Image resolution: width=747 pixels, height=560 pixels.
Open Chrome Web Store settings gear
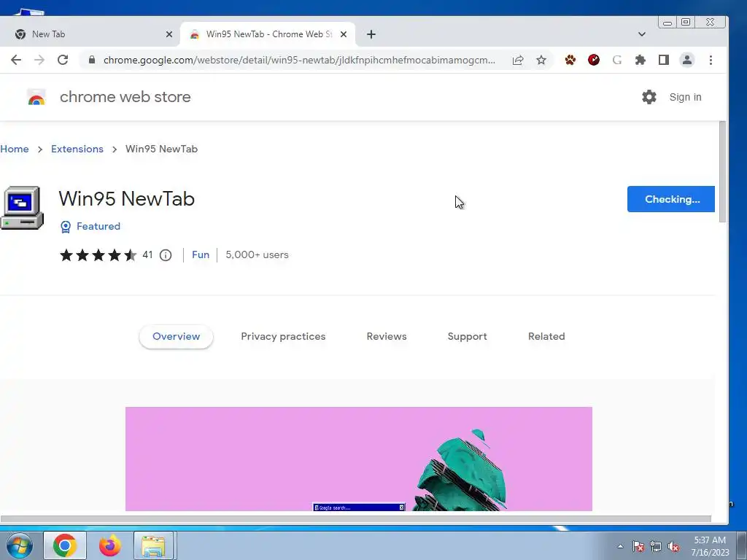pyautogui.click(x=649, y=97)
